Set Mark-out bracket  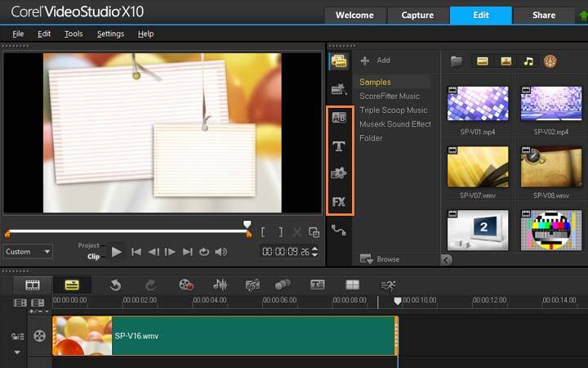[x=280, y=232]
